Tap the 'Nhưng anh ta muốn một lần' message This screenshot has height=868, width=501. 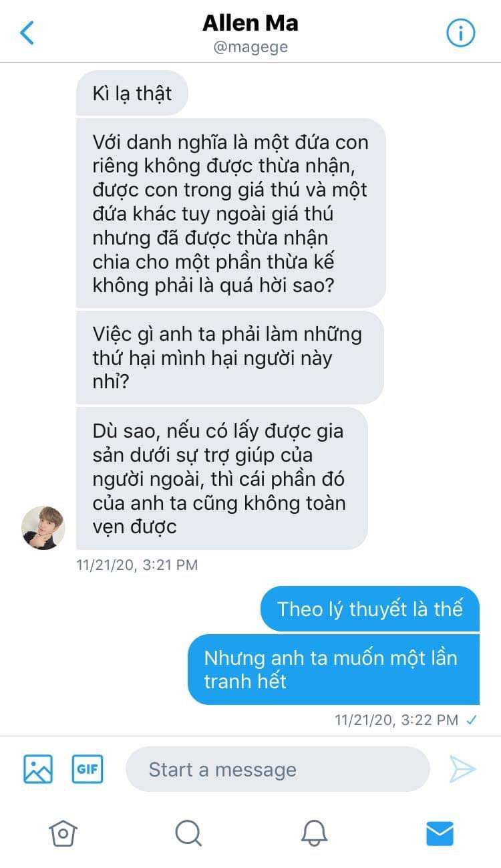tap(333, 670)
